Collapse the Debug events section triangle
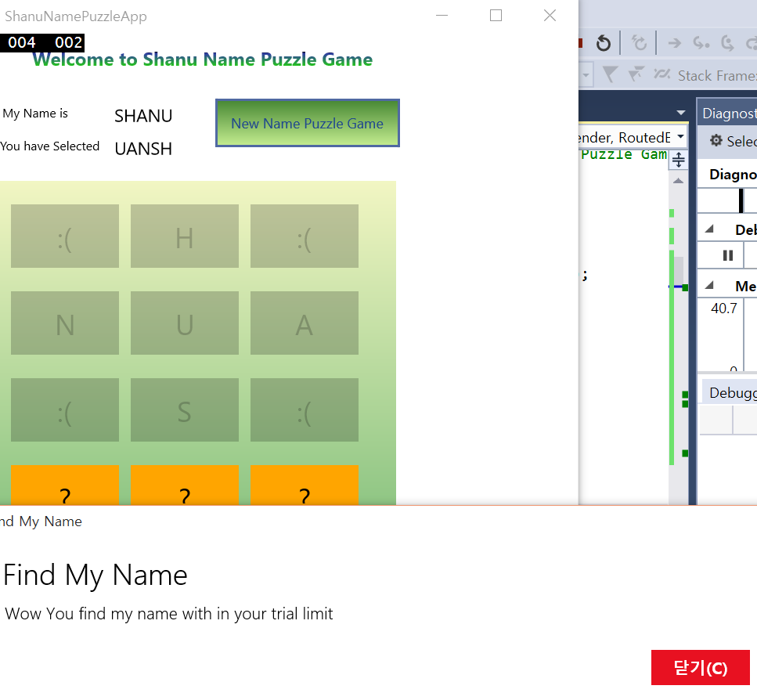 tap(709, 229)
